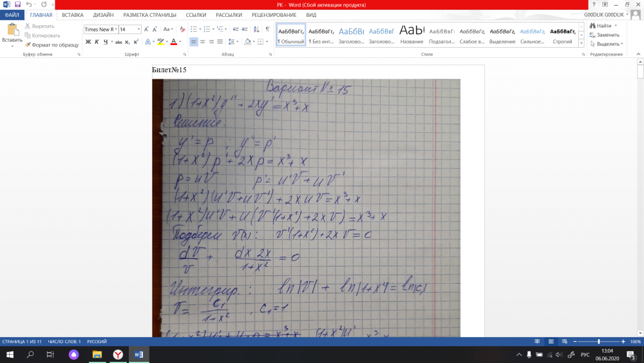Apply the Обычный style
The width and height of the screenshot is (644, 363).
pos(291,35)
